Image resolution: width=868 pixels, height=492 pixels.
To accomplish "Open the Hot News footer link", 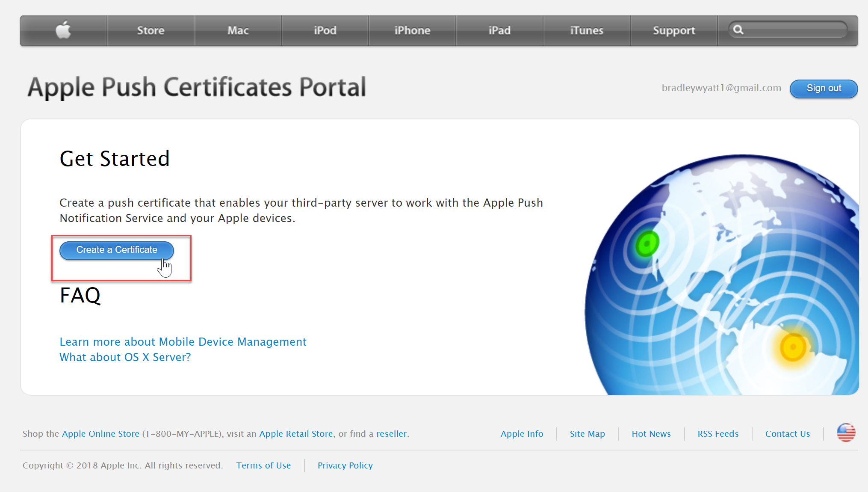I will (651, 434).
